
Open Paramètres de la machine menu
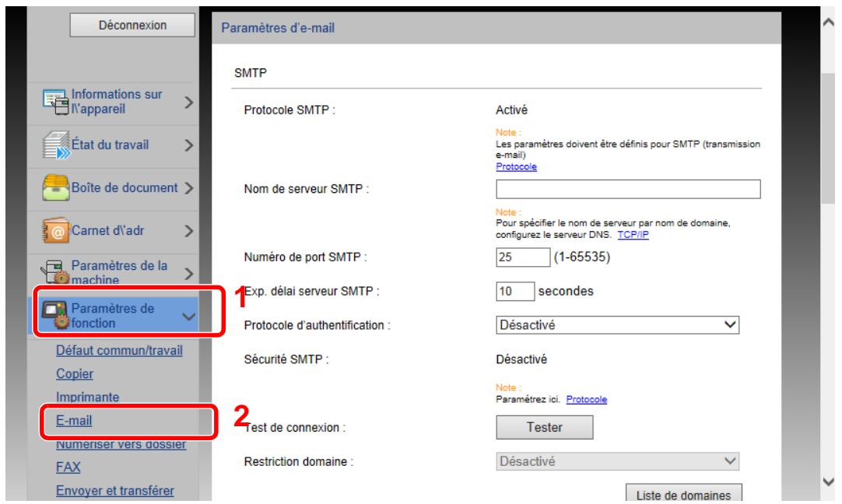113,273
